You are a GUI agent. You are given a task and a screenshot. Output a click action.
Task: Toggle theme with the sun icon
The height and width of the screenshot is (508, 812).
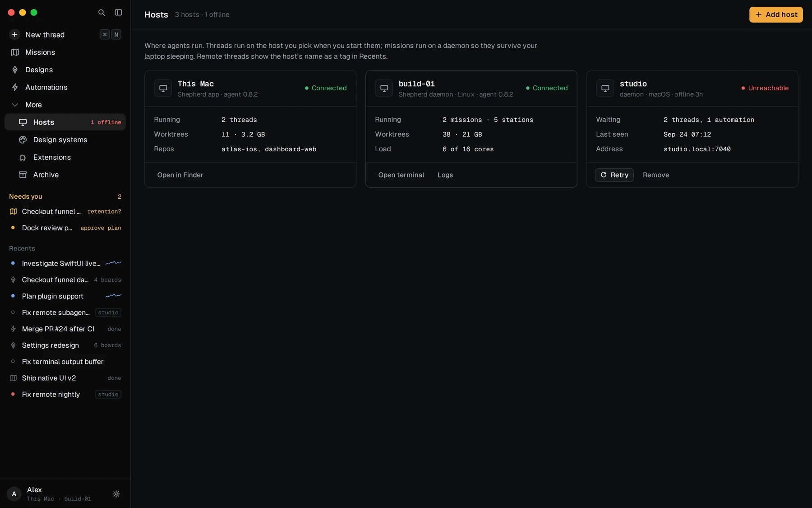point(116,494)
